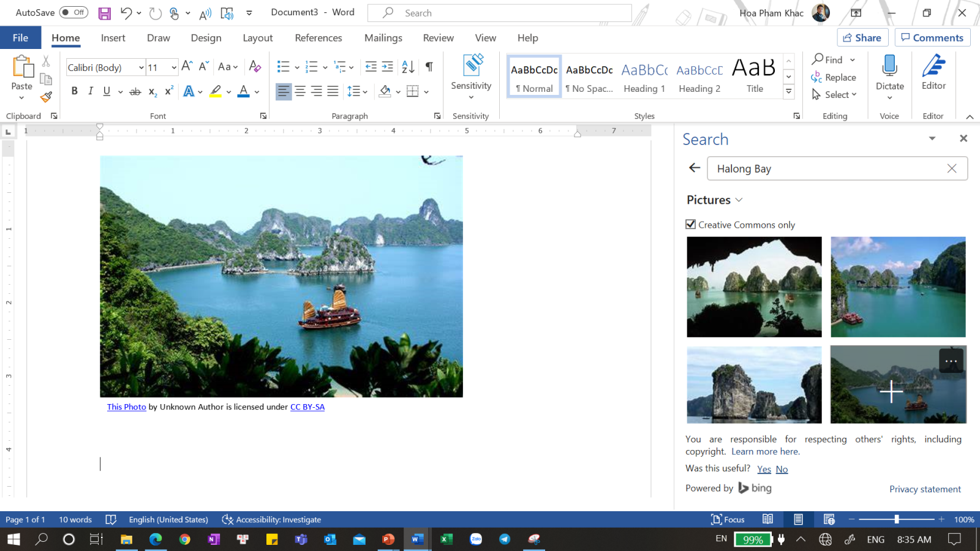Toggle Bold formatting
Screen dimensions: 980x551
(x=74, y=91)
